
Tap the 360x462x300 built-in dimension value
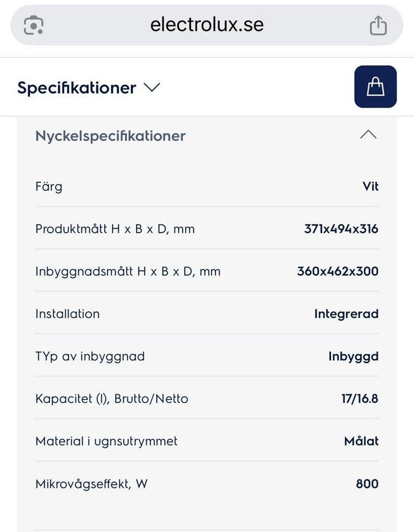338,272
